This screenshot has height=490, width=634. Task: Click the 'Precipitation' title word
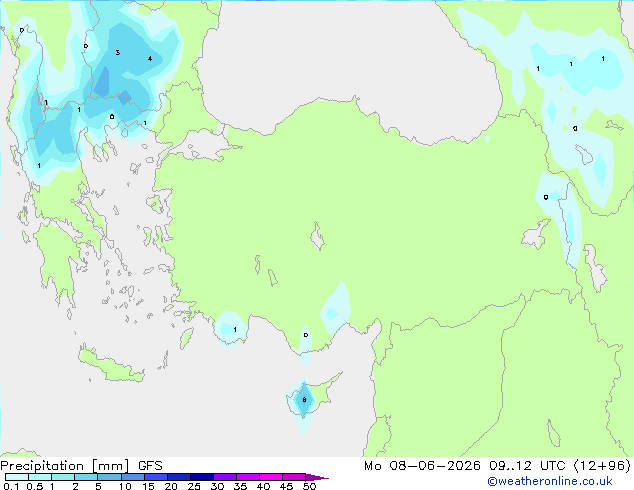coord(42,466)
